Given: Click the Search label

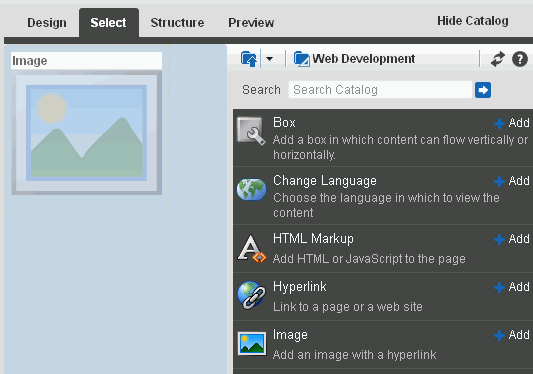Looking at the screenshot, I should (261, 90).
